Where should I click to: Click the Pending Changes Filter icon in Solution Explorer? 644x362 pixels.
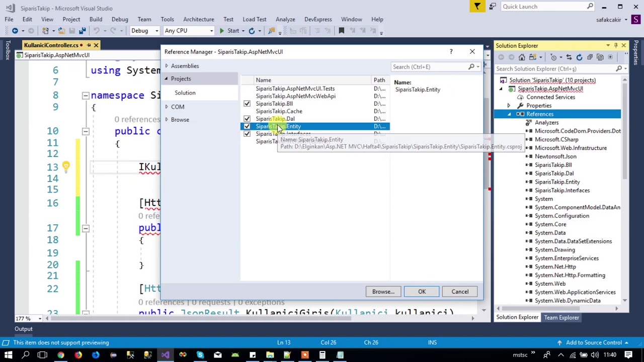click(553, 57)
